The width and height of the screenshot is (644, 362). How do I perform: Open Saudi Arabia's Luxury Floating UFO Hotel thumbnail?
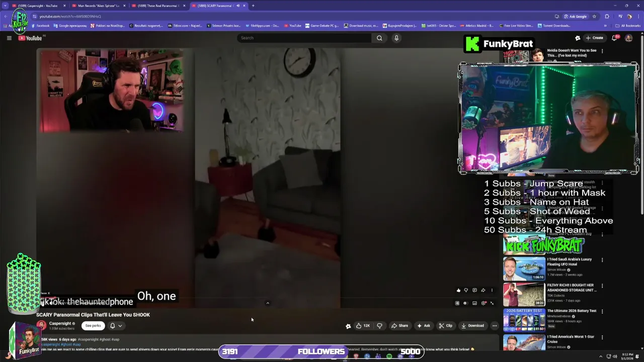click(524, 268)
